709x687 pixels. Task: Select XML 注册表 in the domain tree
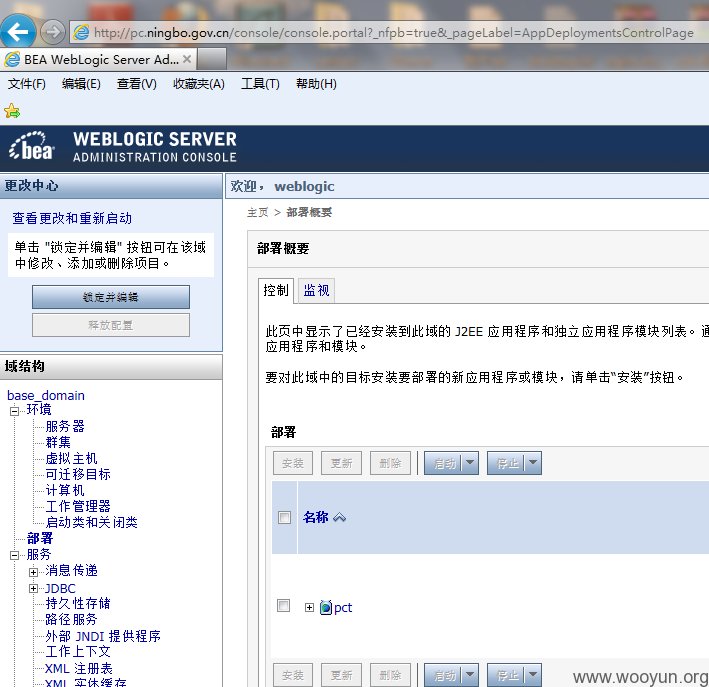pos(79,668)
